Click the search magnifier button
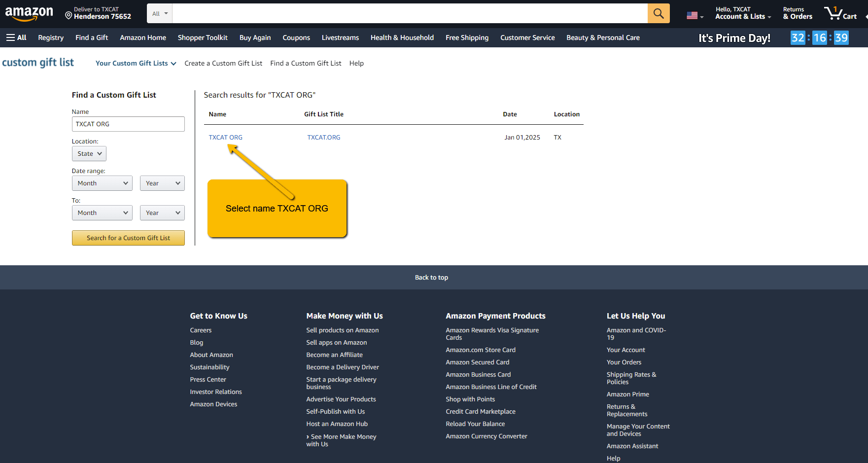868x463 pixels. click(659, 13)
